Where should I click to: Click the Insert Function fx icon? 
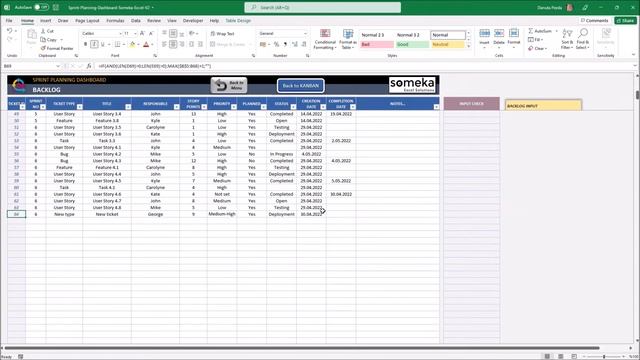tap(89, 66)
